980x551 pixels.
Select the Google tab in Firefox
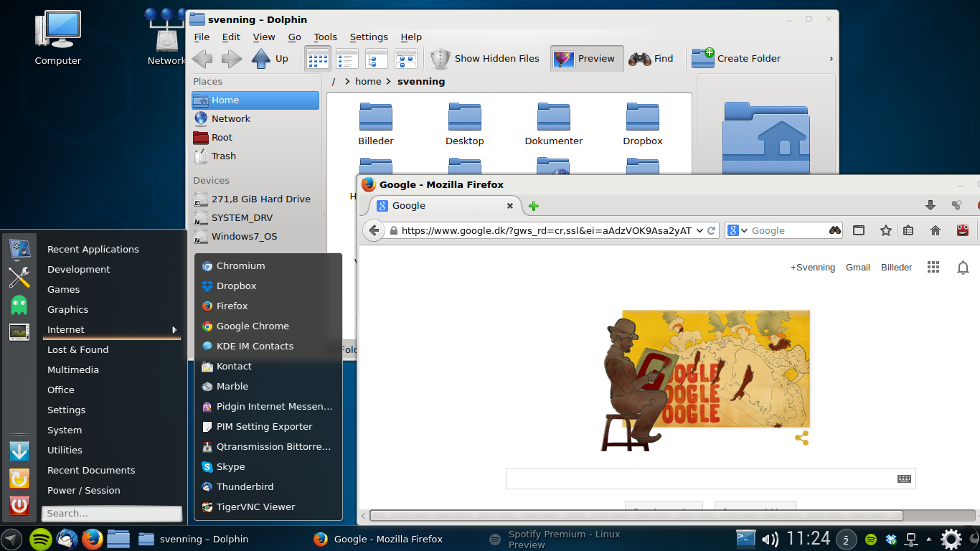pyautogui.click(x=446, y=206)
